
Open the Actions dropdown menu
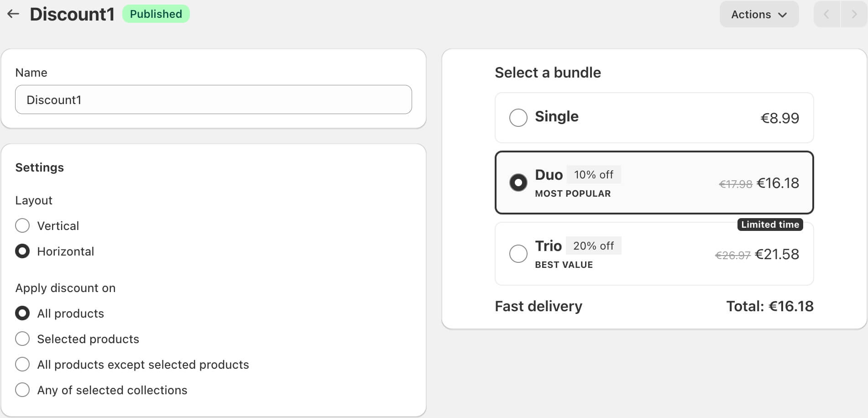(x=759, y=14)
